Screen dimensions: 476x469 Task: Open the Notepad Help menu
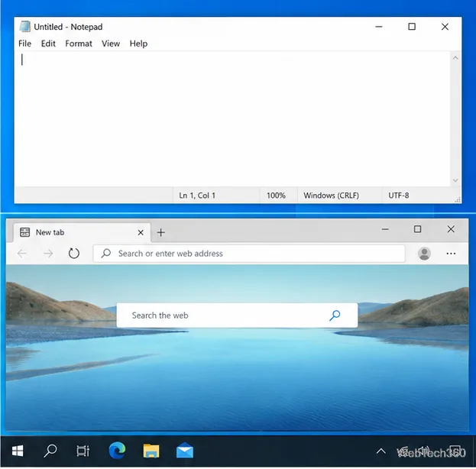(x=138, y=44)
